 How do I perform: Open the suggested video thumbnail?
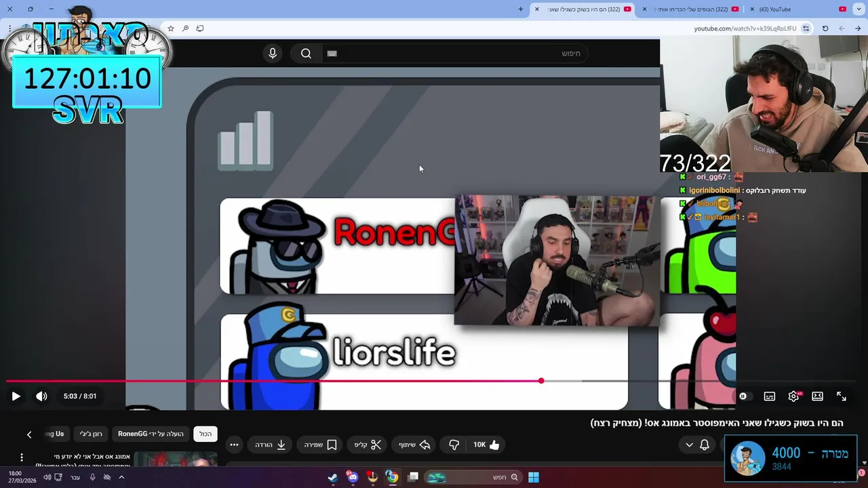click(176, 460)
